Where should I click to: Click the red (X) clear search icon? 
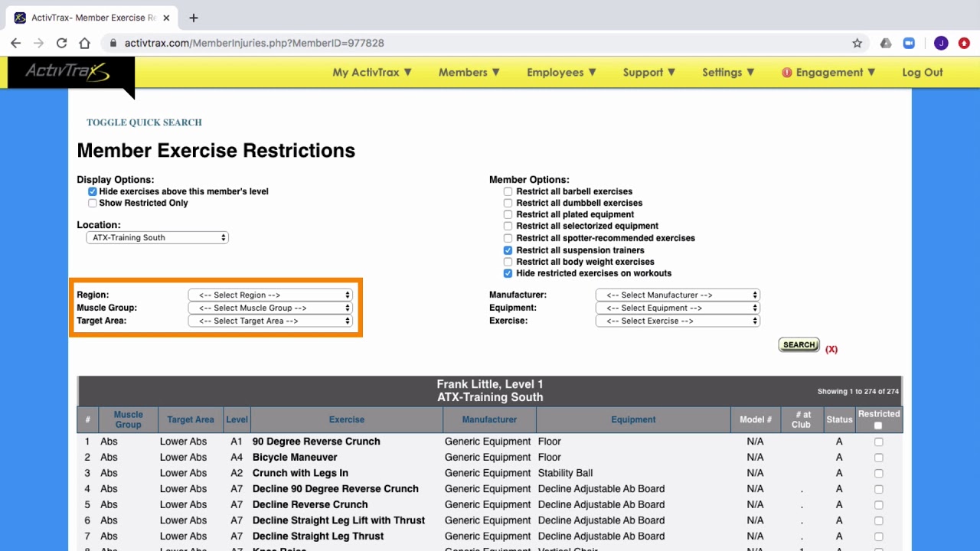point(831,349)
